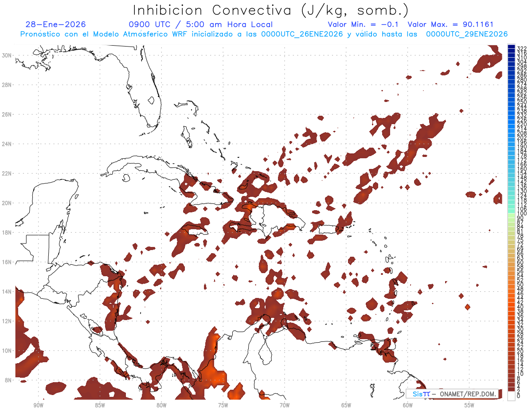Image resolution: width=532 pixels, height=411 pixels.
Task: Click the "SisTT - ONAMET/REP.DOM." credit label
Action: pyautogui.click(x=452, y=394)
